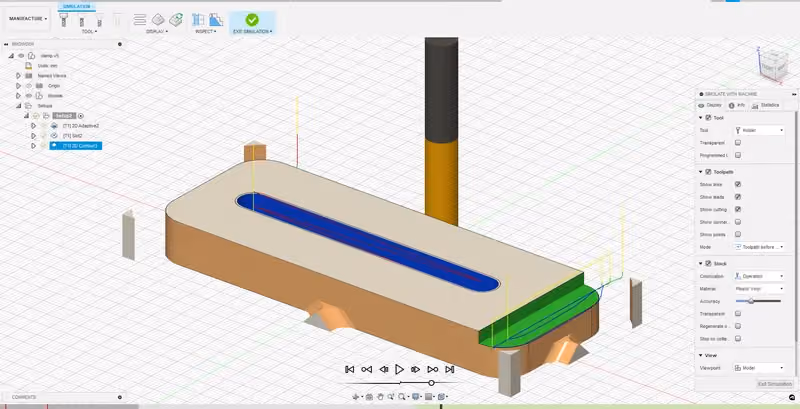Image resolution: width=800 pixels, height=409 pixels.
Task: Click the stacked lines icon in DISPLAY group
Action: point(140,20)
